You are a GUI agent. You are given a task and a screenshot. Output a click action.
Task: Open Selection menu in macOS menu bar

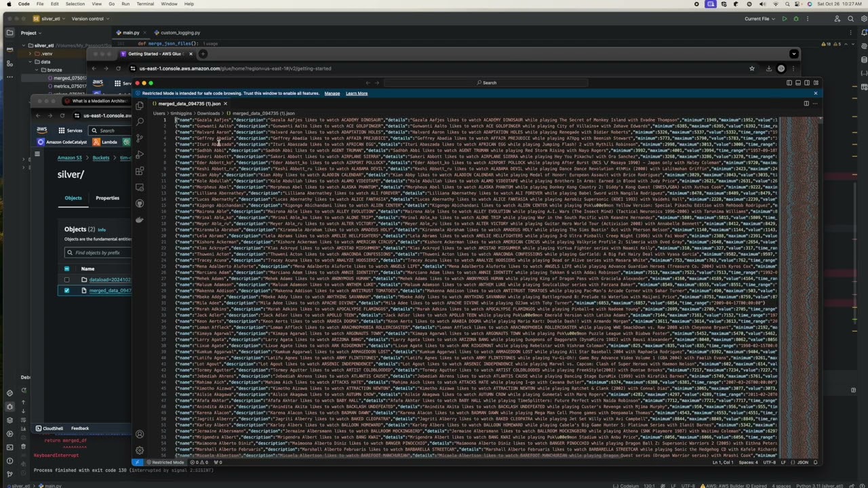tap(75, 4)
